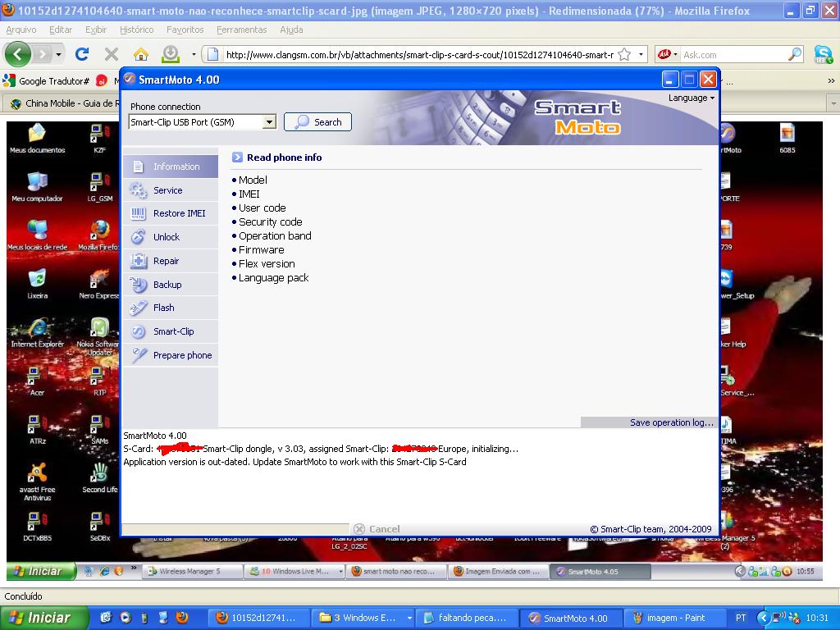Click the PT language indicator in taskbar
This screenshot has height=630, width=840.
click(741, 618)
